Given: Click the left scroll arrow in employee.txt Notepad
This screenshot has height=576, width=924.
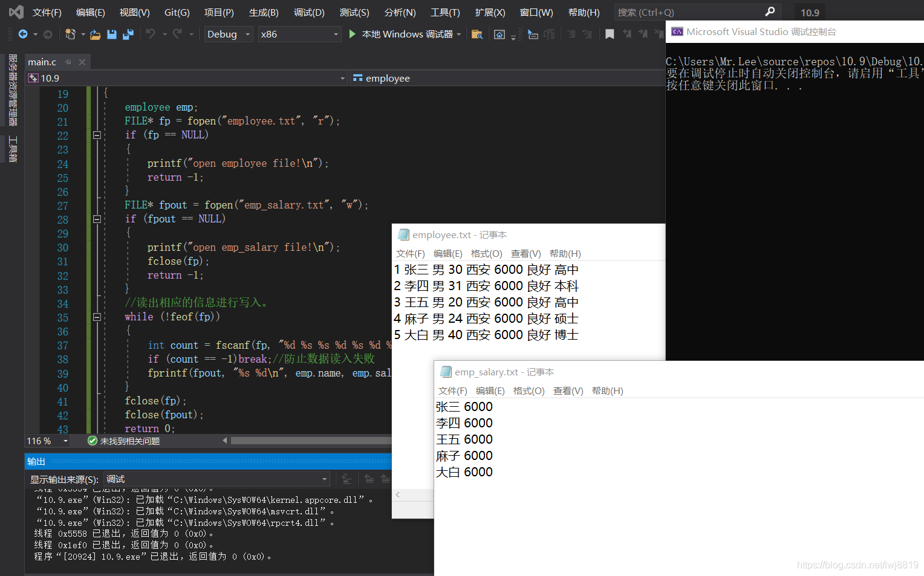Looking at the screenshot, I should click(x=398, y=494).
